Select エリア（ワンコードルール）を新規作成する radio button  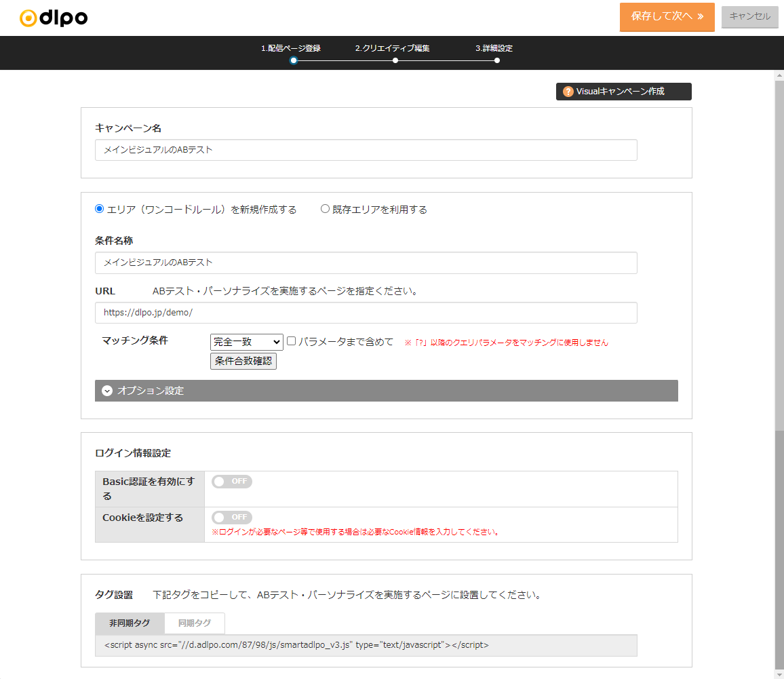pos(100,209)
